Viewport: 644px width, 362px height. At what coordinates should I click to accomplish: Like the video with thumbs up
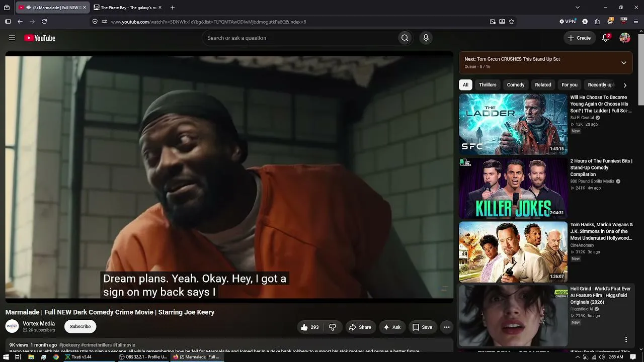pos(310,327)
